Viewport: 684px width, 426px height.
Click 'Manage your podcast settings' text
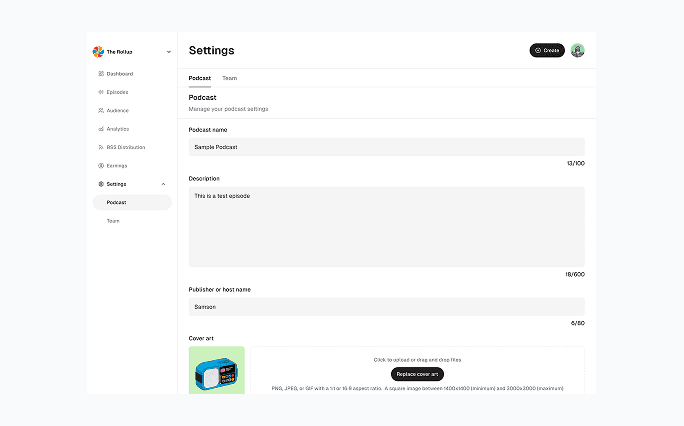pyautogui.click(x=228, y=109)
